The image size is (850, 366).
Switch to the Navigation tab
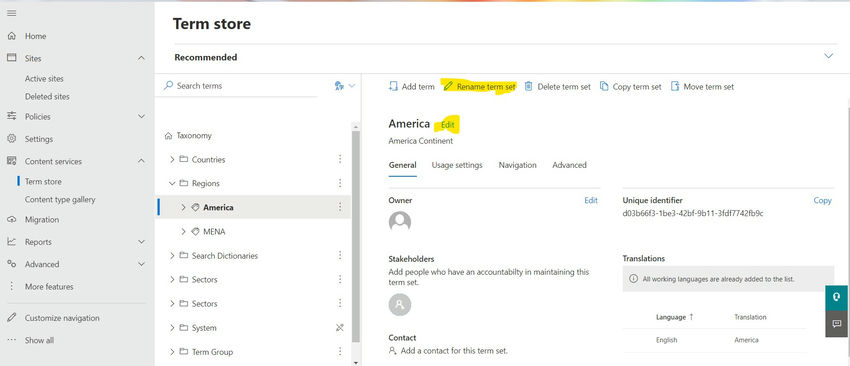point(518,165)
